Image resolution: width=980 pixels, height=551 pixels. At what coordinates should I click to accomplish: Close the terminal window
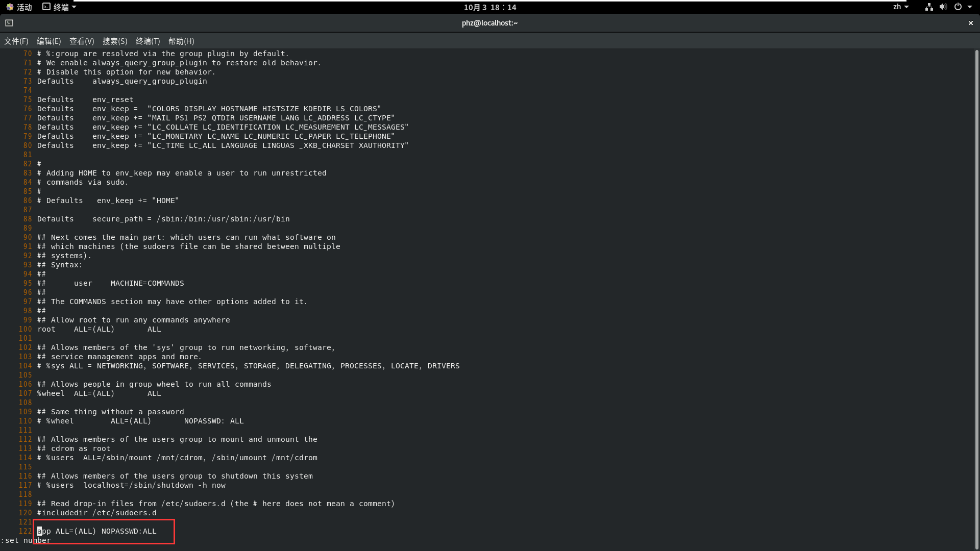(970, 23)
